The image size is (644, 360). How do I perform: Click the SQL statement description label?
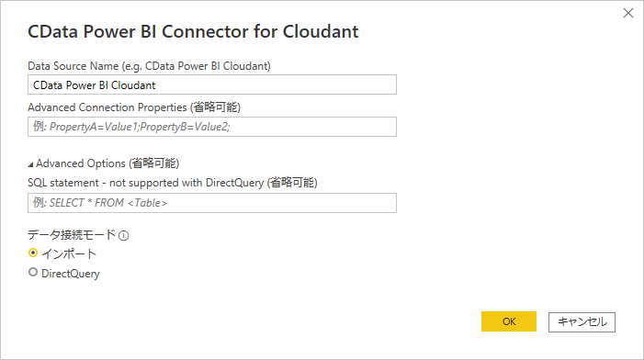[173, 183]
